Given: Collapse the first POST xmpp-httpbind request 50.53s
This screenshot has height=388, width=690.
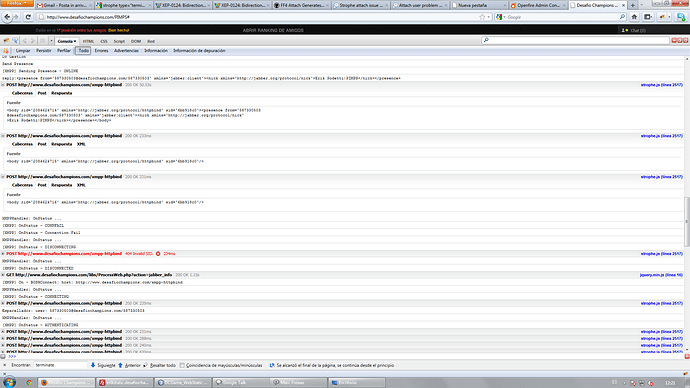Looking at the screenshot, I should pyautogui.click(x=3, y=85).
